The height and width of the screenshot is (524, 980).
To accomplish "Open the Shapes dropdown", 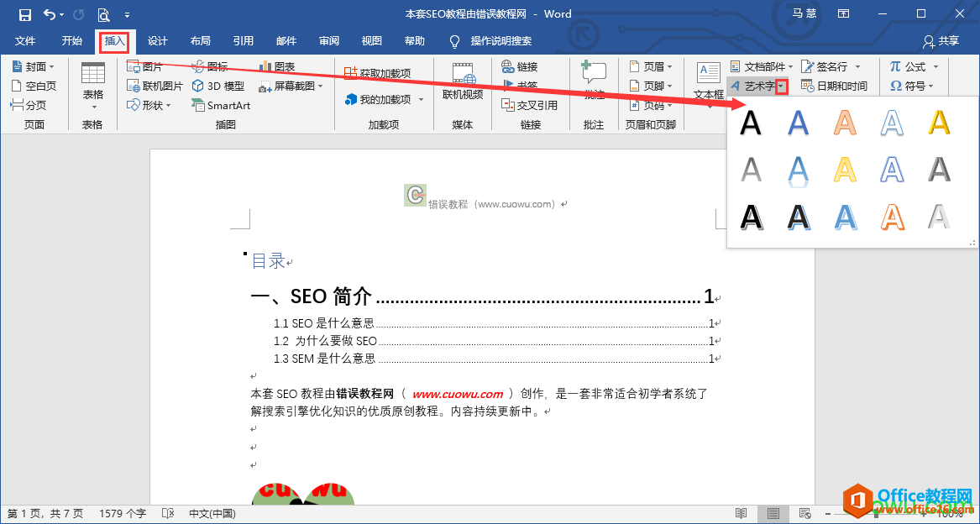I will (x=149, y=106).
